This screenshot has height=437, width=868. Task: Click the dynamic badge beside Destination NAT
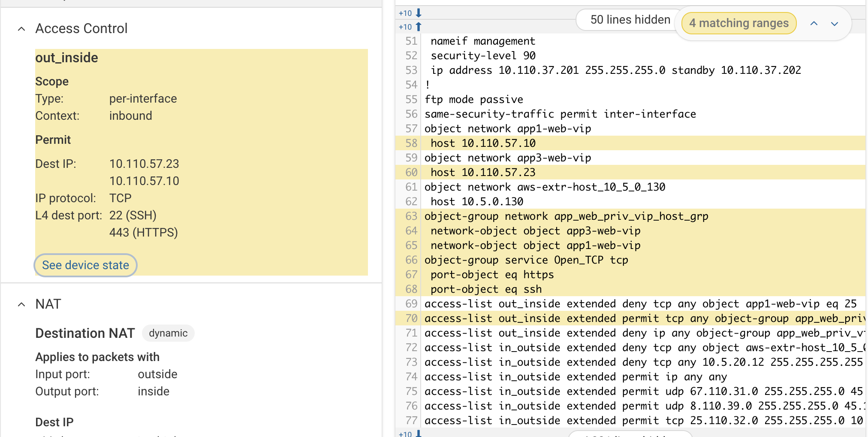[168, 333]
